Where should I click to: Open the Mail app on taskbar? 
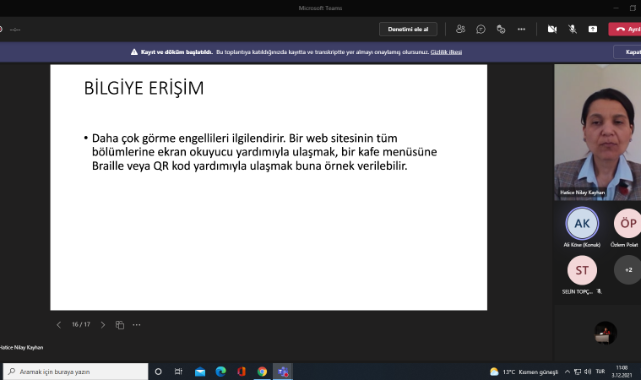pos(200,371)
